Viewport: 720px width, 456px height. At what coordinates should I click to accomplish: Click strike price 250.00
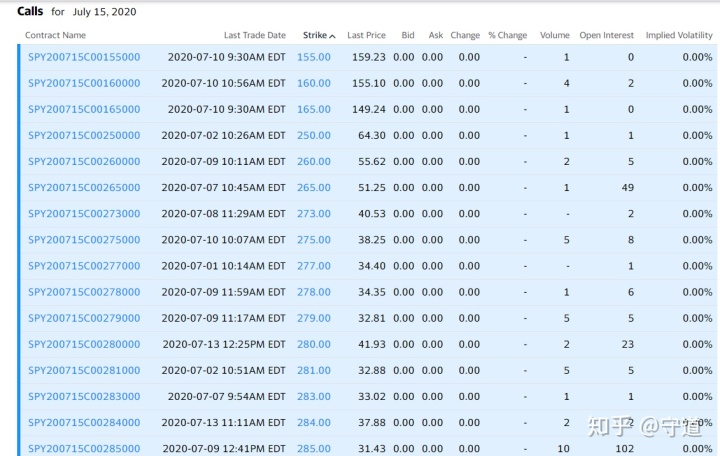(x=314, y=135)
